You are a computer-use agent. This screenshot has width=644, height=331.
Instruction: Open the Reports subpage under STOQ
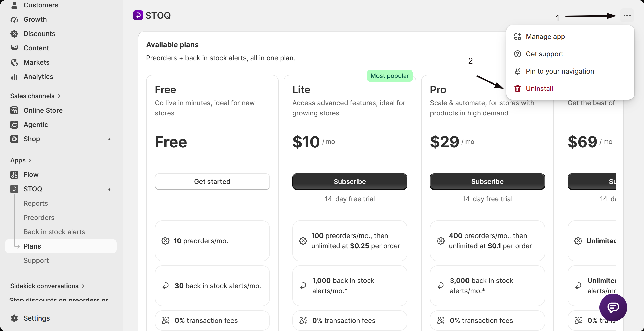coord(36,203)
